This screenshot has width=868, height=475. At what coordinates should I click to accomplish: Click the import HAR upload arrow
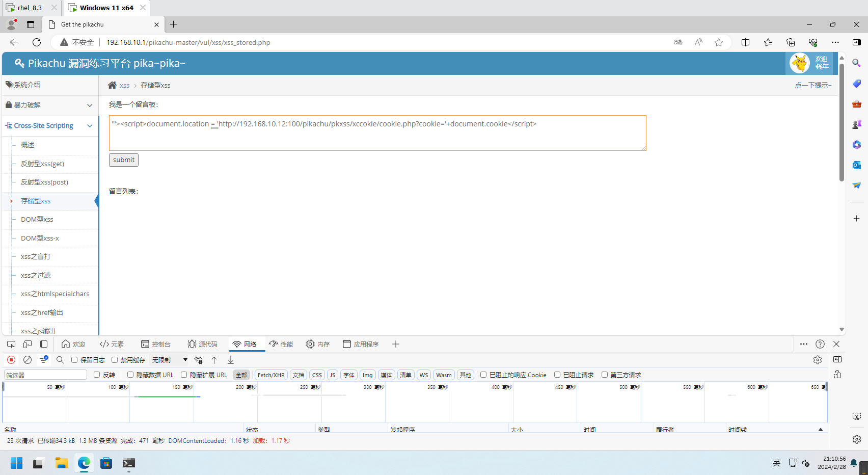click(214, 360)
